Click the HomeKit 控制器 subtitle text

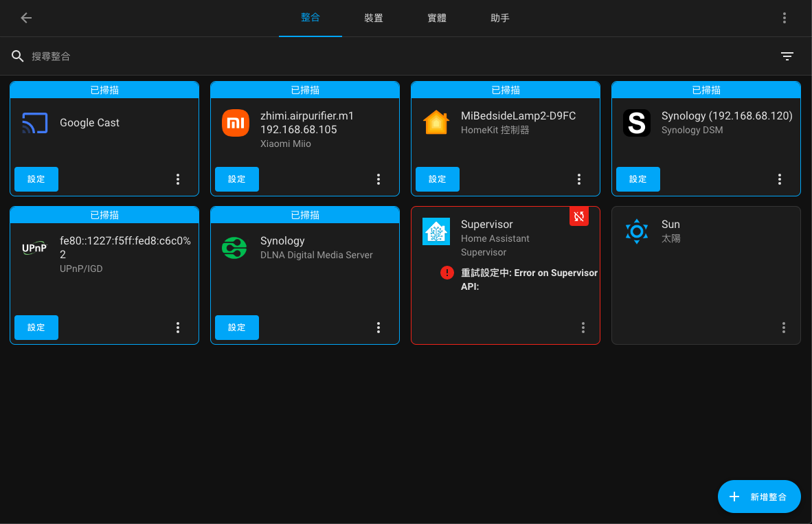tap(495, 130)
